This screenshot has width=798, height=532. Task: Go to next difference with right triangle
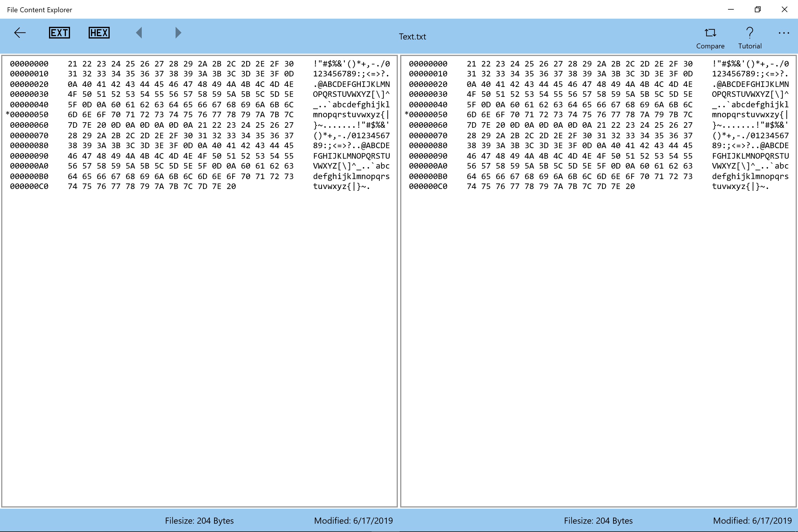178,33
